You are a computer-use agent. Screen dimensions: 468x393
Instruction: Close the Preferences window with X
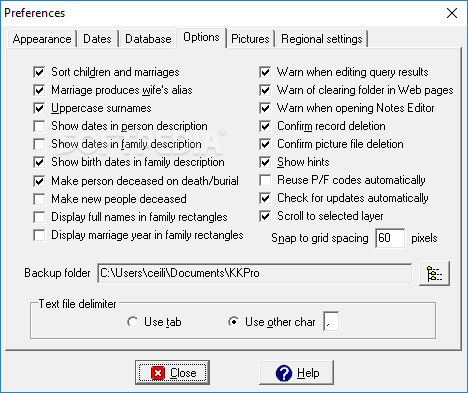(452, 13)
